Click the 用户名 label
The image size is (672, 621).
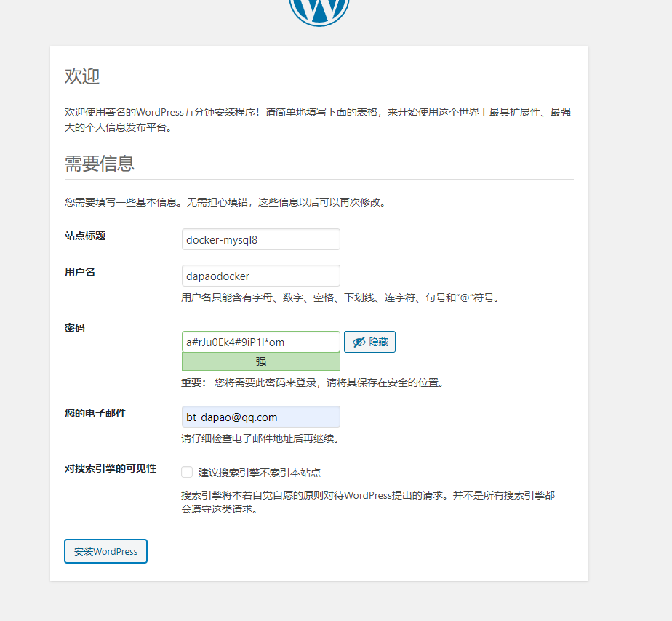click(x=80, y=272)
